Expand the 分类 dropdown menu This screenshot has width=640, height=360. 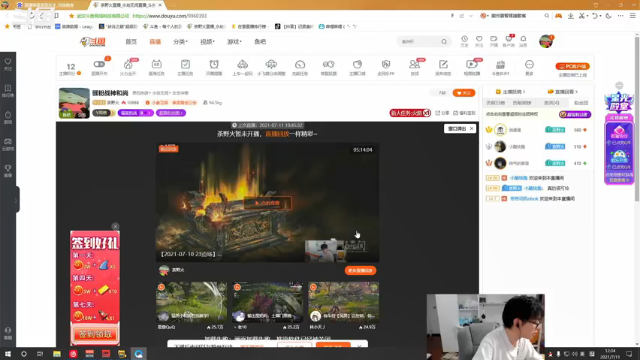(180, 42)
